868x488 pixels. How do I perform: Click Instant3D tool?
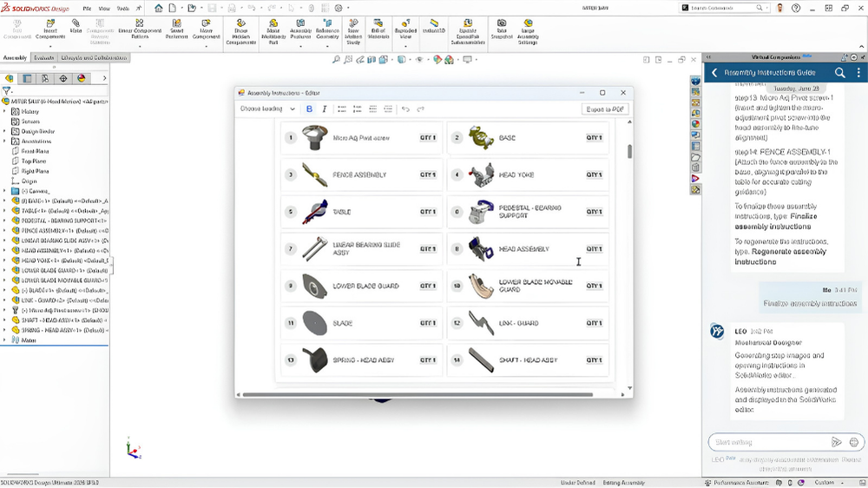[434, 26]
